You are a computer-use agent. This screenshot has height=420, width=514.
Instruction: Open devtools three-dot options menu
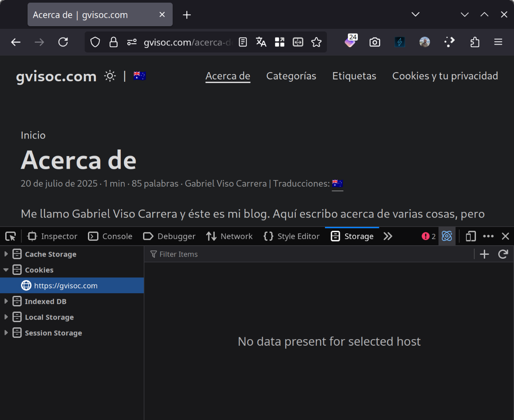489,236
